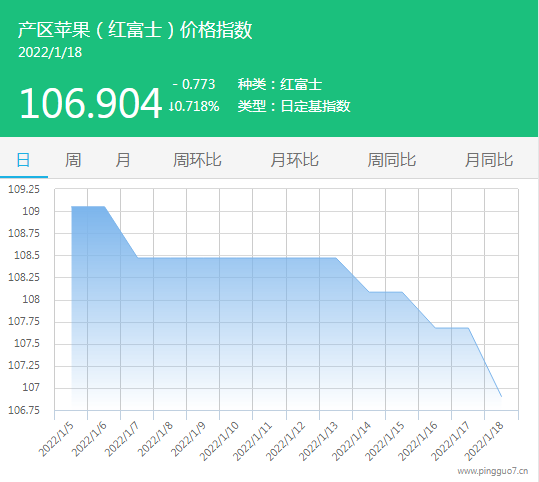Image resolution: width=539 pixels, height=482 pixels.
Task: Click the 种类：红富士 label
Action: [279, 85]
